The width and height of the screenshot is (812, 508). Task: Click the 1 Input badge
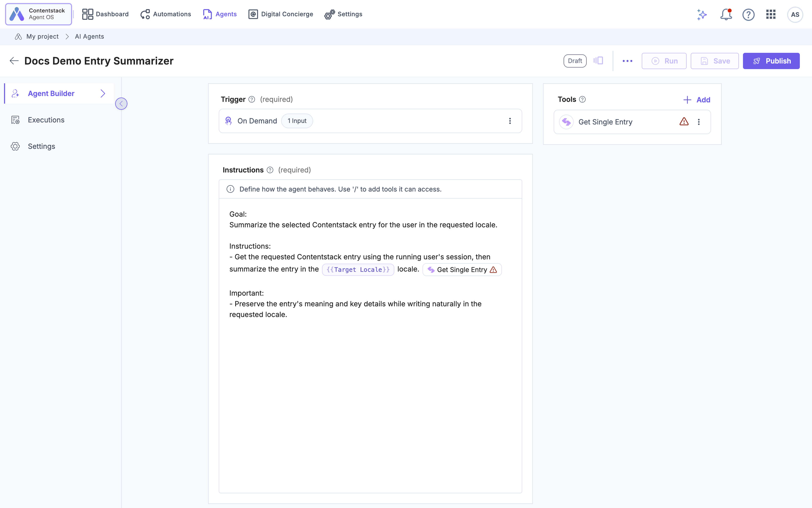297,121
